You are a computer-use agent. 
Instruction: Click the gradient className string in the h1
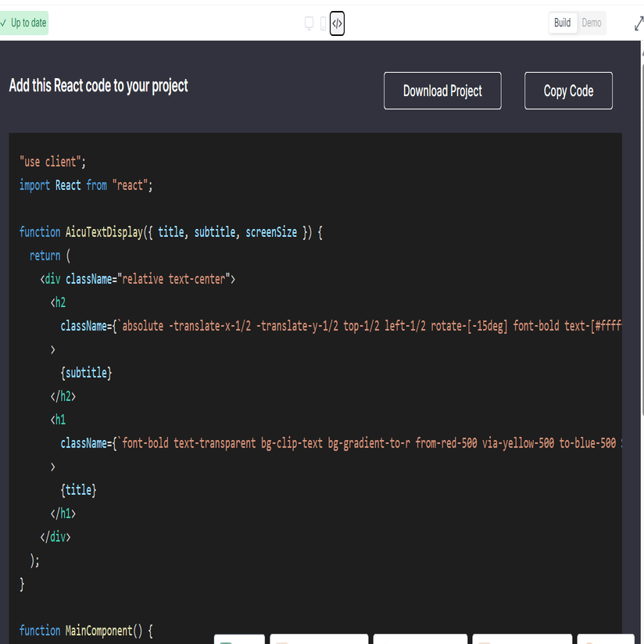tap(313, 442)
